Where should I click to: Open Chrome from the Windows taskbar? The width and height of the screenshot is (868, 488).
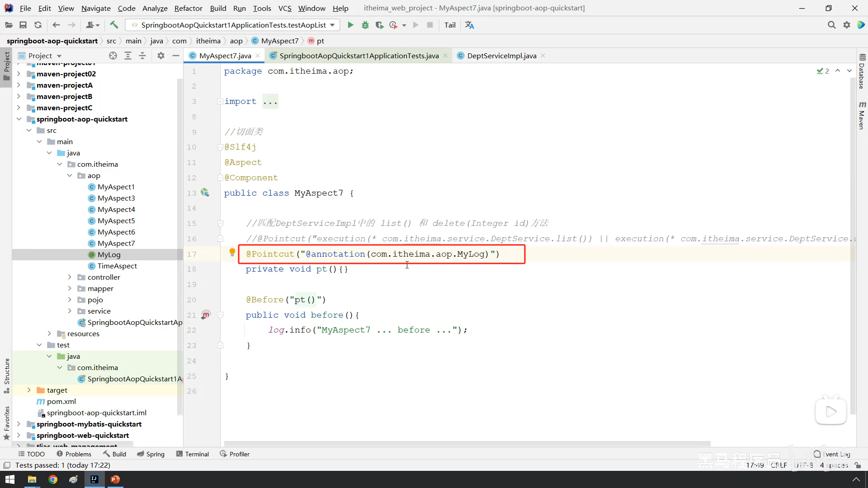click(x=53, y=479)
